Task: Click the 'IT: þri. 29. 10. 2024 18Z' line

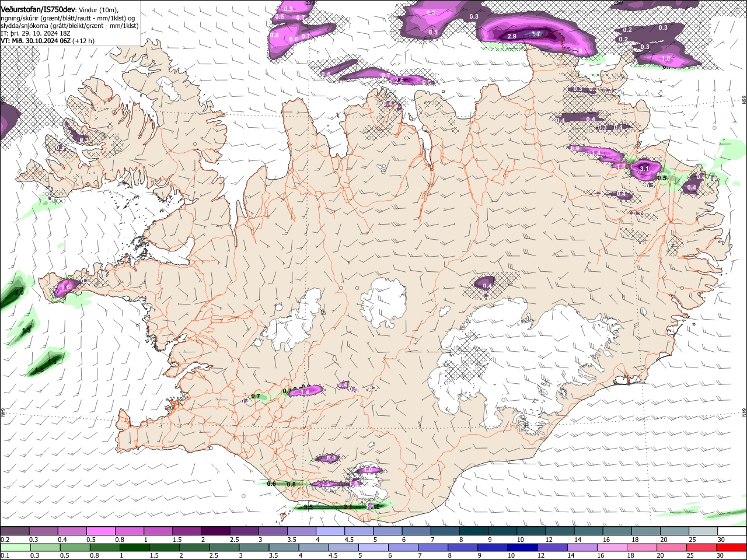Action: pyautogui.click(x=36, y=33)
